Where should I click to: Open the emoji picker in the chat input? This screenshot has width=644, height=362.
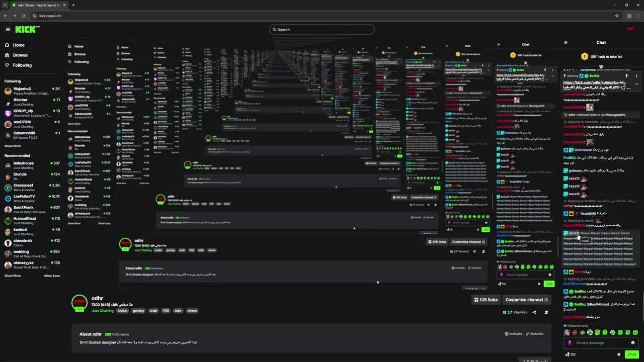(633, 342)
